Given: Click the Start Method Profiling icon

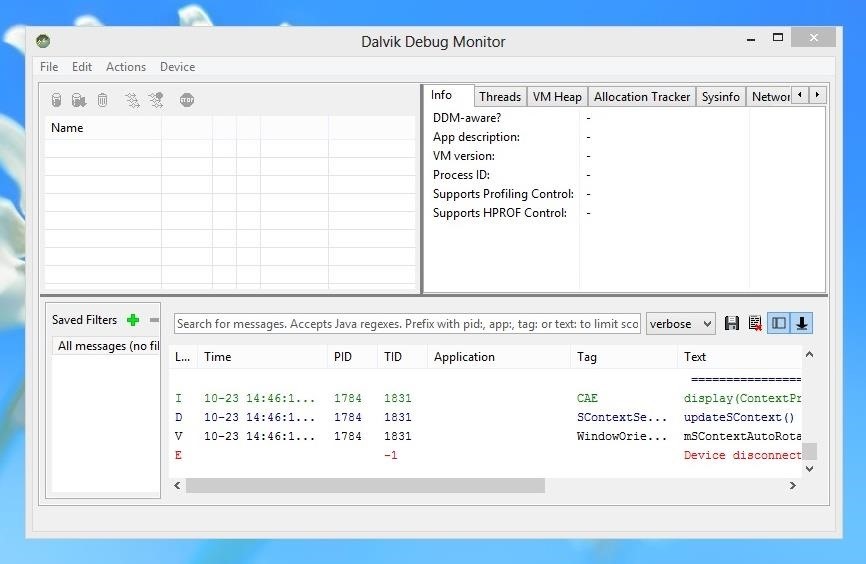Looking at the screenshot, I should tap(156, 100).
